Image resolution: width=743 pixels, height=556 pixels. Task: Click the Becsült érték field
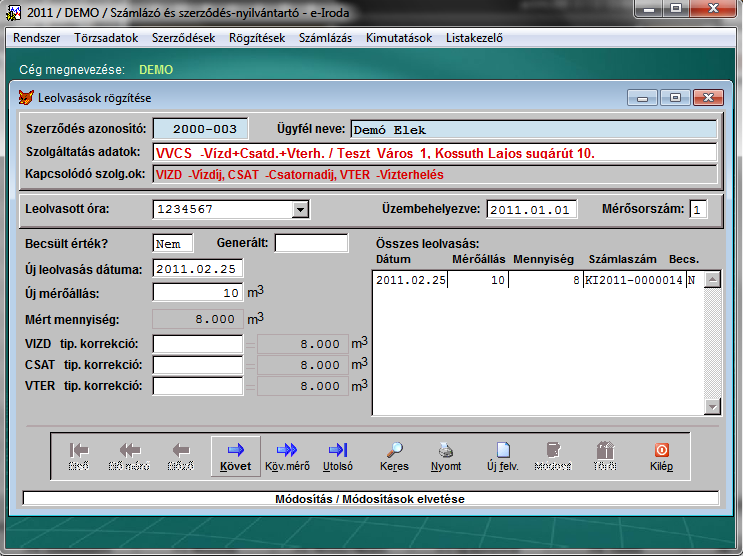pyautogui.click(x=172, y=243)
